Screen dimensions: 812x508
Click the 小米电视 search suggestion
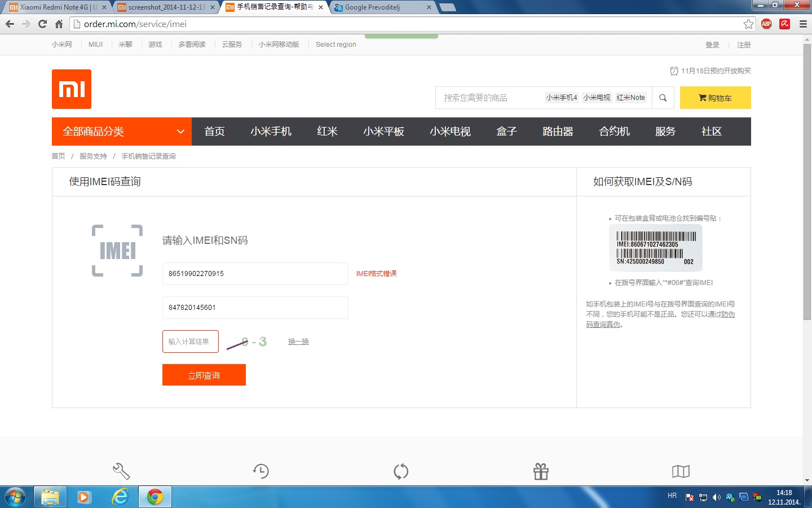point(597,98)
